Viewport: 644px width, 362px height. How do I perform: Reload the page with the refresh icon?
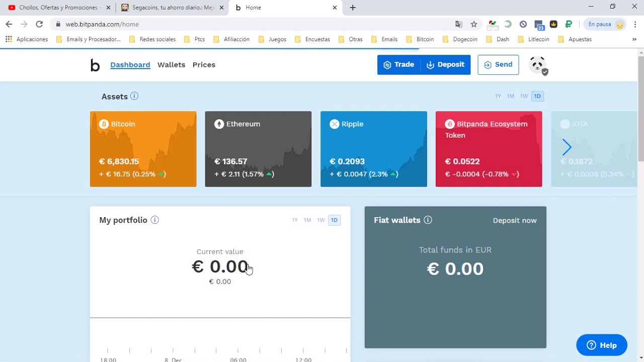tap(39, 24)
